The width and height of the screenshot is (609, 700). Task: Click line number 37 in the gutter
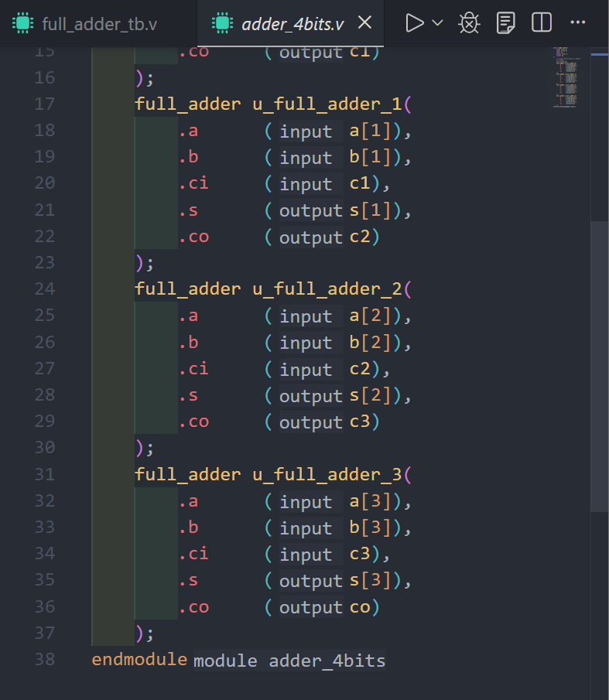45,633
